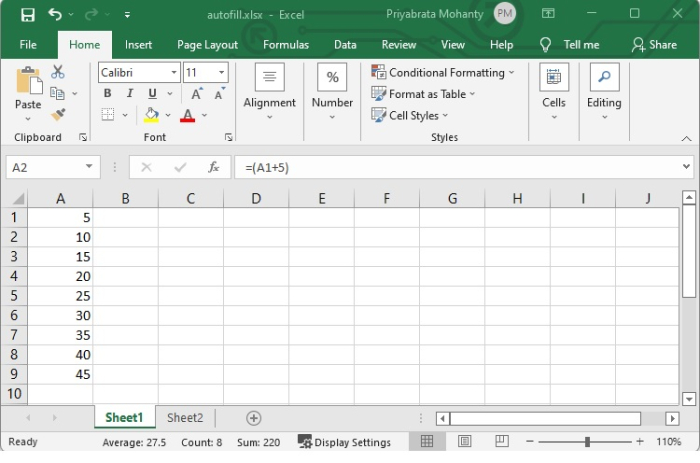Image resolution: width=700 pixels, height=463 pixels.
Task: Click the zoom slider handle
Action: (587, 442)
